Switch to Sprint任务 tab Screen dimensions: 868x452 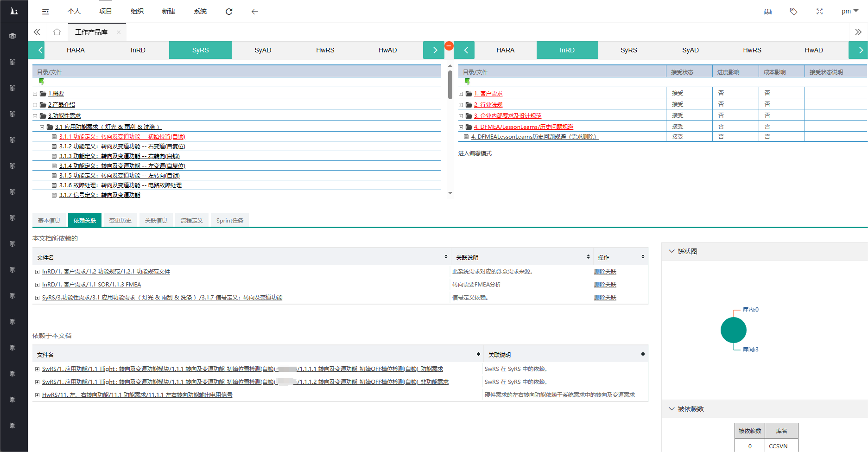coord(230,220)
